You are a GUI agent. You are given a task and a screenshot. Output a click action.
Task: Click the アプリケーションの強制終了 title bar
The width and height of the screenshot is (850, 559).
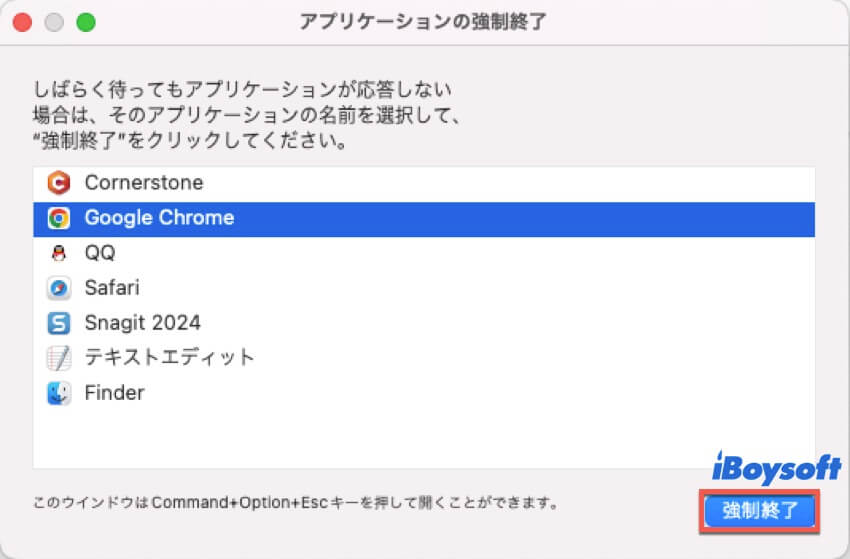(x=423, y=22)
